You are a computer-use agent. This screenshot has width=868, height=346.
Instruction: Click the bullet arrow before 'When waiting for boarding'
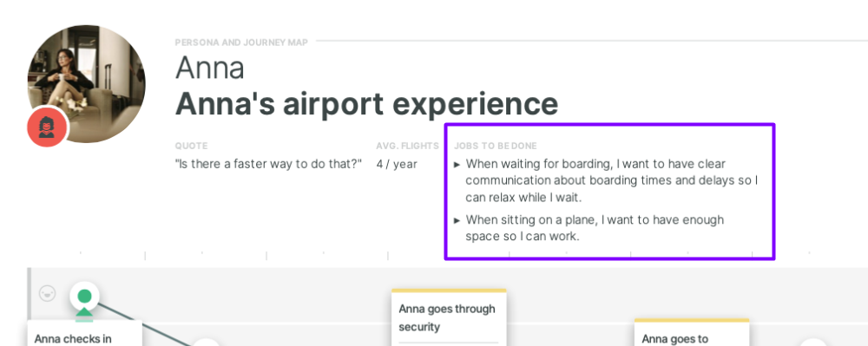pyautogui.click(x=457, y=165)
